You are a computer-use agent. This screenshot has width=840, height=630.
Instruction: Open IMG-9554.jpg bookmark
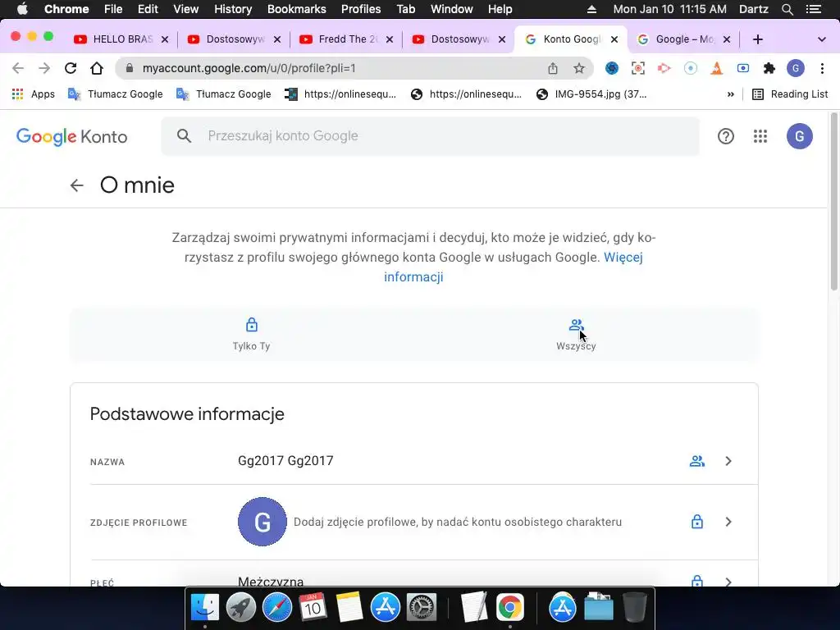(592, 94)
